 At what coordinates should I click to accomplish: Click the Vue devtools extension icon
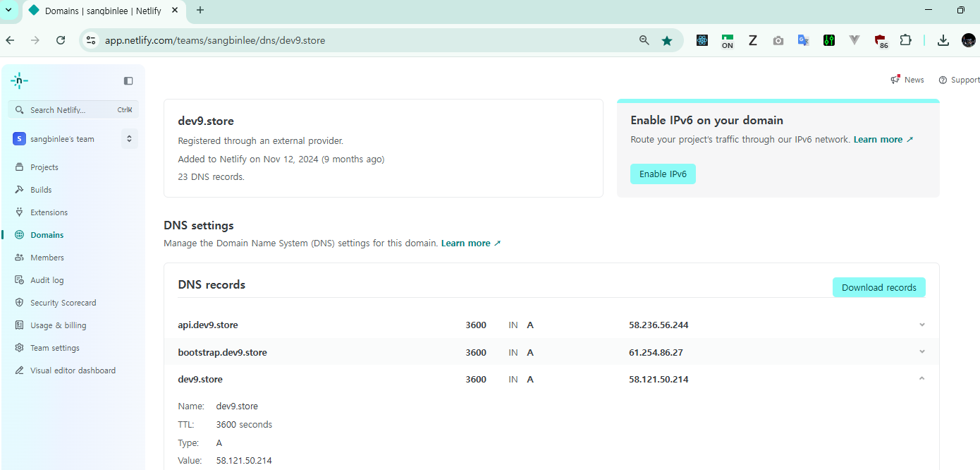[855, 41]
